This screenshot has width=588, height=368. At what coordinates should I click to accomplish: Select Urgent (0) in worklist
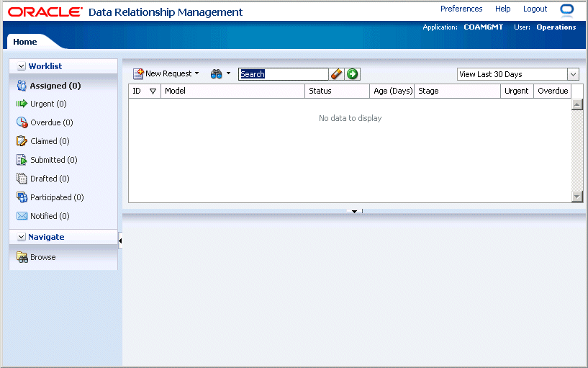point(48,104)
